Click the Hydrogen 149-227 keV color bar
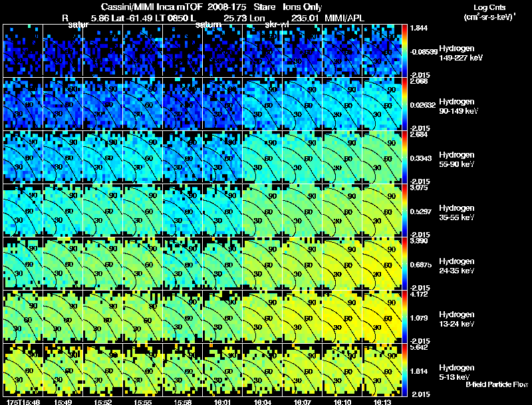The image size is (532, 405). coord(404,51)
